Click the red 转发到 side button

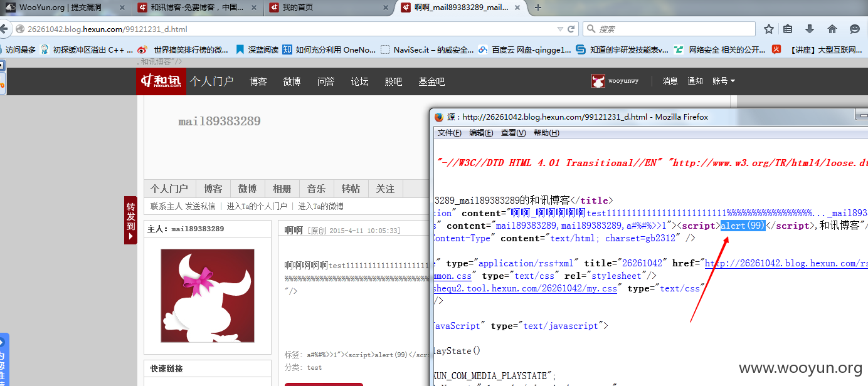coord(130,220)
